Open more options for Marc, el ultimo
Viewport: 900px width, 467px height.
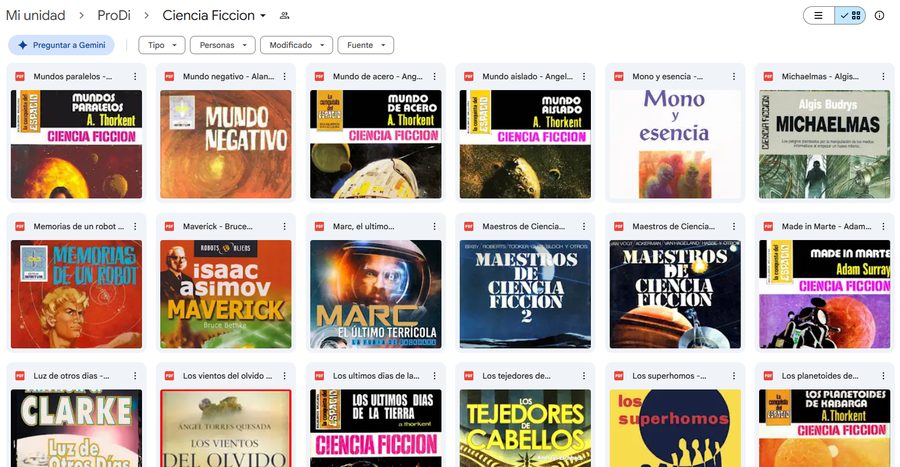pos(435,227)
